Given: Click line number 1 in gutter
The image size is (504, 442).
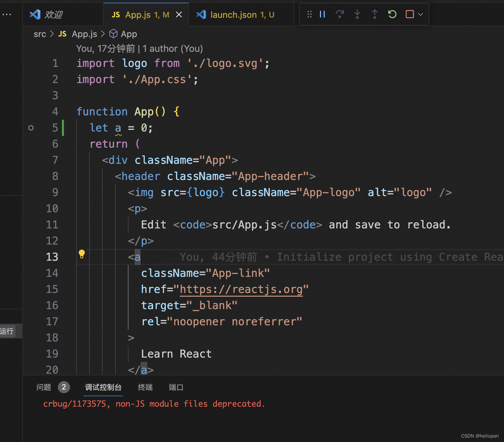Looking at the screenshot, I should (55, 63).
